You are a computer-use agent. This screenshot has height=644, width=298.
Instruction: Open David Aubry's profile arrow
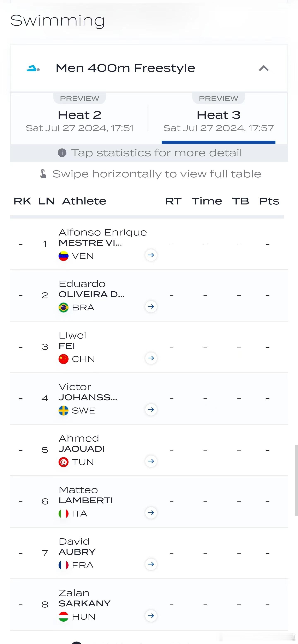pyautogui.click(x=151, y=564)
